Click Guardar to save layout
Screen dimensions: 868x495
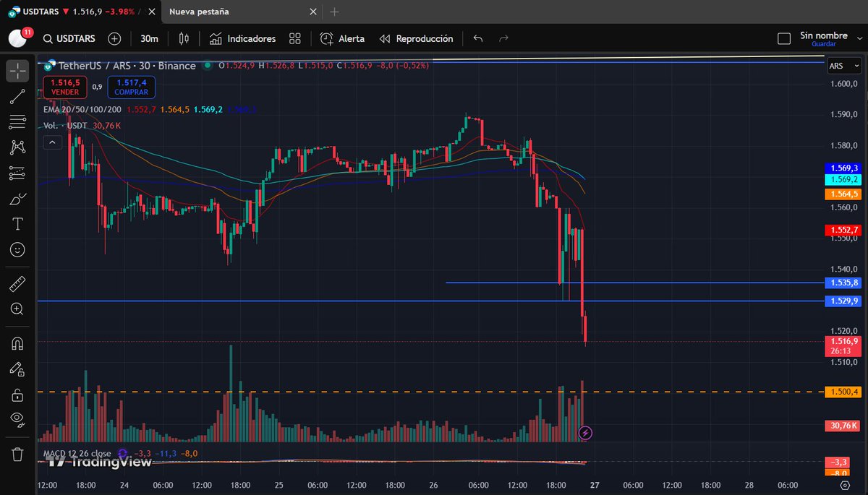point(824,45)
